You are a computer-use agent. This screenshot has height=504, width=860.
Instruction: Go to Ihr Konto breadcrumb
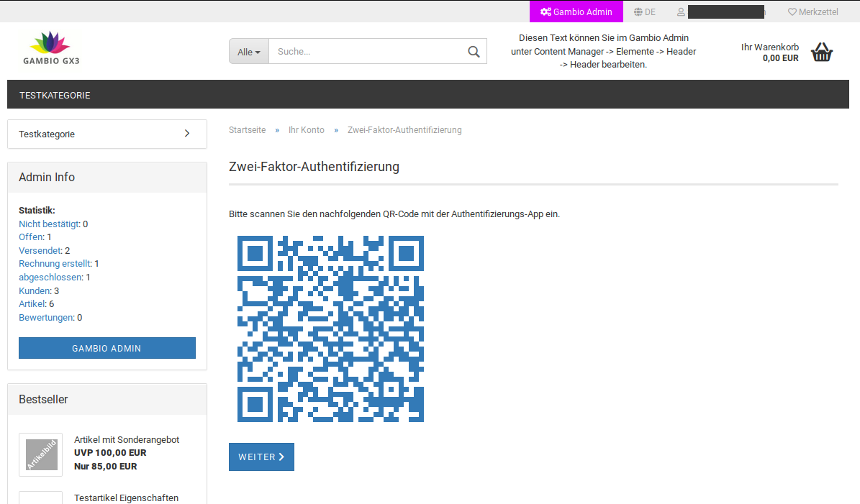(307, 130)
